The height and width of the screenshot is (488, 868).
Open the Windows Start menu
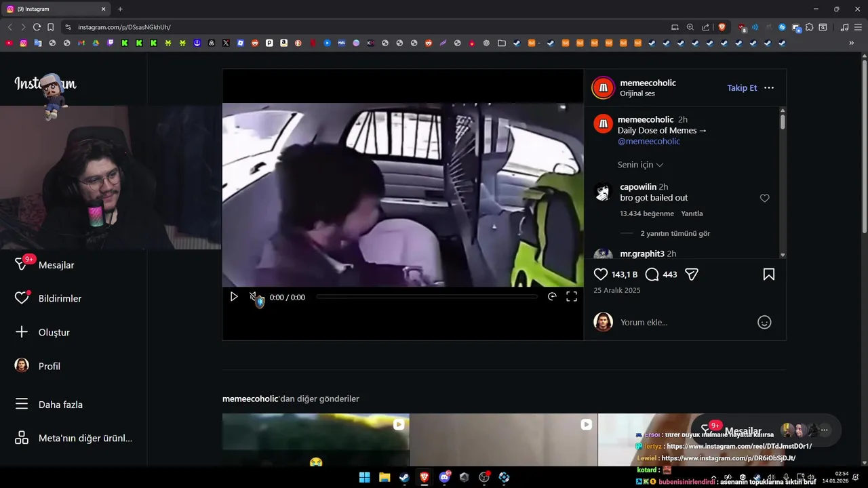[364, 477]
